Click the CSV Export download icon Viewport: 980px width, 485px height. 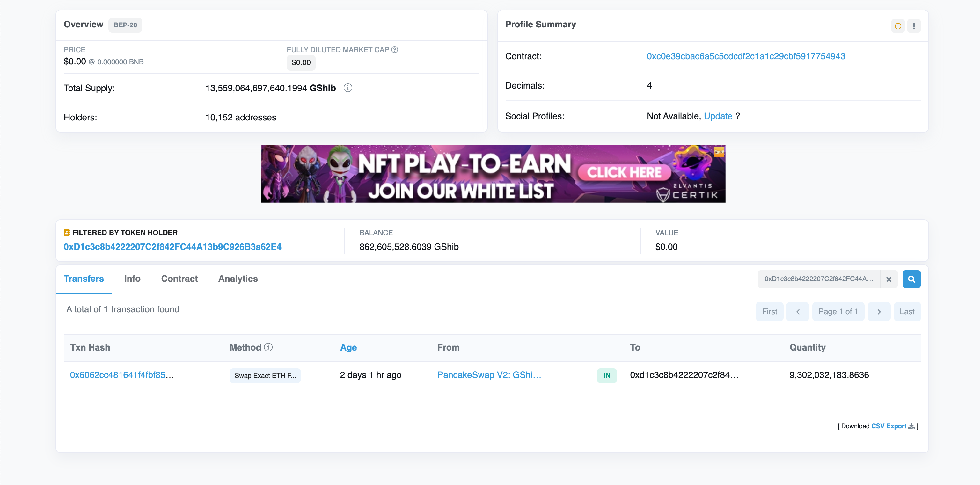tap(911, 426)
